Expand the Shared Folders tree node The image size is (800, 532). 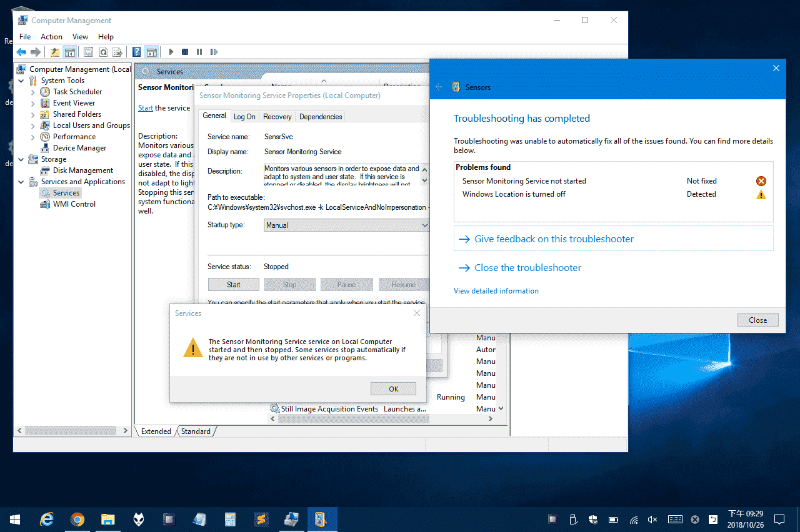33,114
